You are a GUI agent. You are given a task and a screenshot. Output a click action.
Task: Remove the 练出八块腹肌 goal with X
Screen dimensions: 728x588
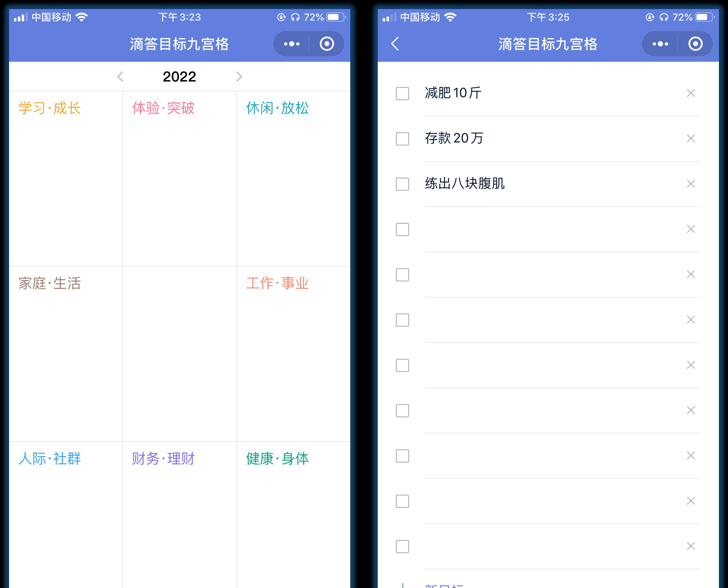[691, 184]
